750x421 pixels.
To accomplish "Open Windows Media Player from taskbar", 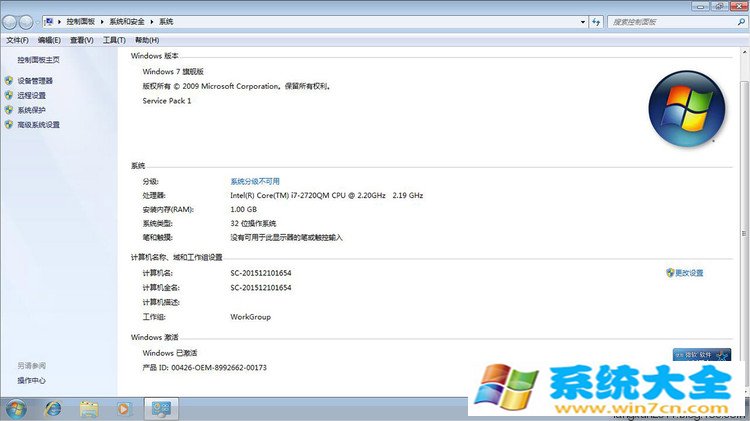I will pyautogui.click(x=124, y=409).
